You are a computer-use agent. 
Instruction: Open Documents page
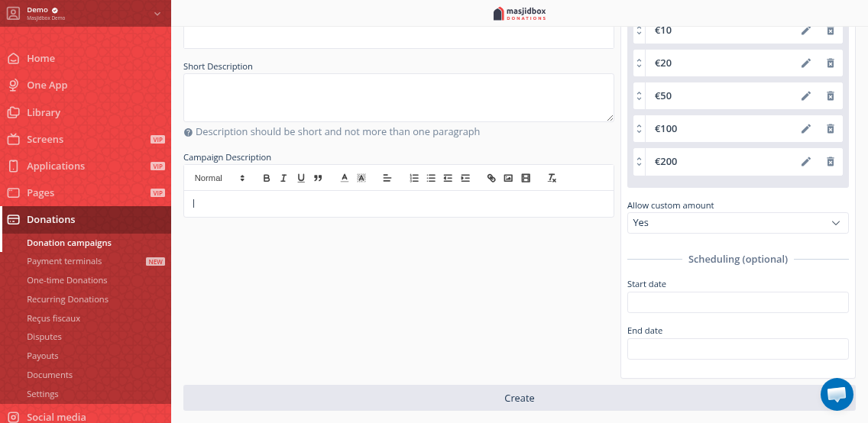pyautogui.click(x=50, y=375)
